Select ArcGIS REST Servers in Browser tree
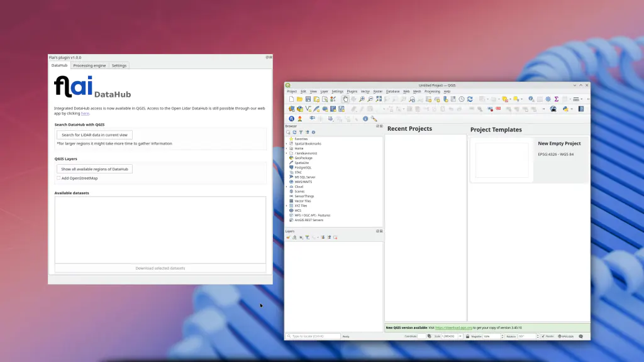Image resolution: width=644 pixels, height=362 pixels. click(x=309, y=220)
